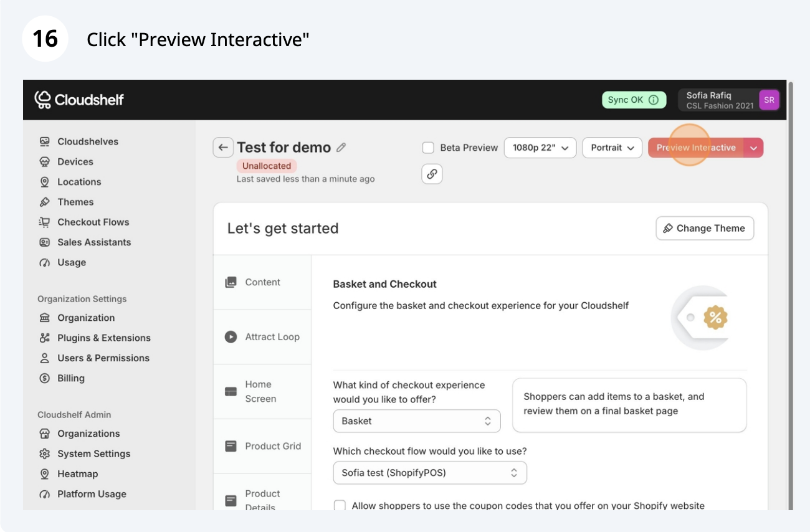Enable the Shopify coupon codes checkbox

pos(340,506)
